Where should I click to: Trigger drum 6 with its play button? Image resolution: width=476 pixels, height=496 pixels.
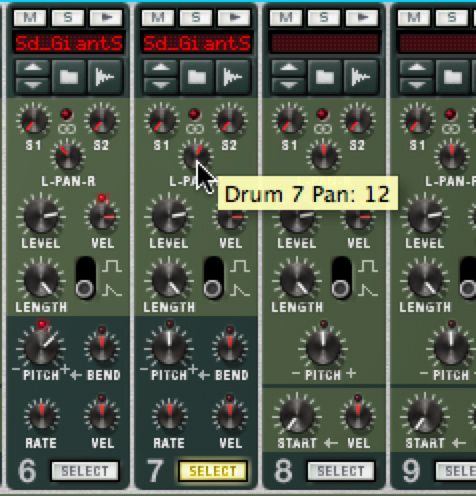tap(106, 17)
